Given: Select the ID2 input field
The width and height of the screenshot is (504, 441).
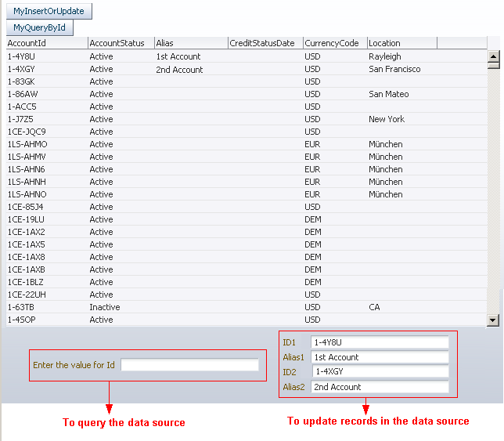Looking at the screenshot, I should pos(380,372).
